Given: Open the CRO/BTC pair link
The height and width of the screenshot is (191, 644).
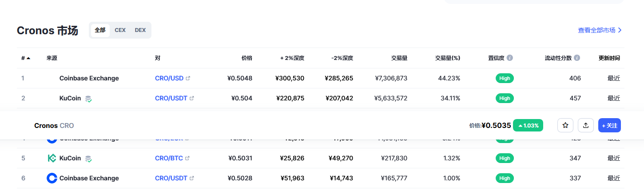Looking at the screenshot, I should click(169, 158).
